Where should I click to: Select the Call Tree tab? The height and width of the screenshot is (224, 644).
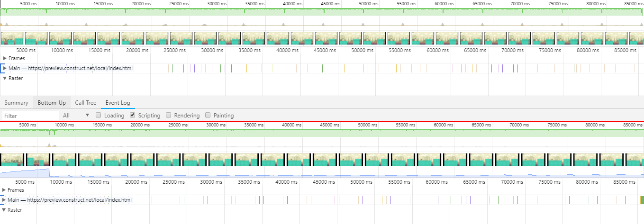(86, 103)
